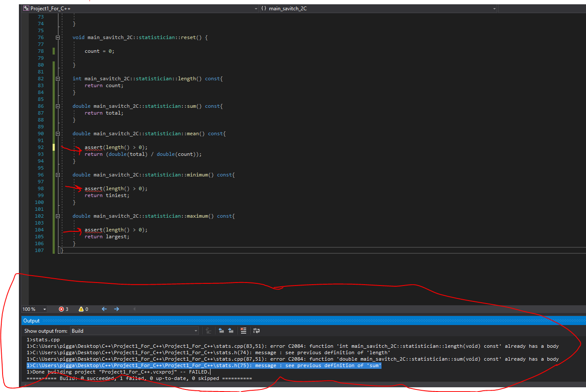The image size is (586, 392).
Task: Collapse the maximum() function block
Action: [58, 216]
